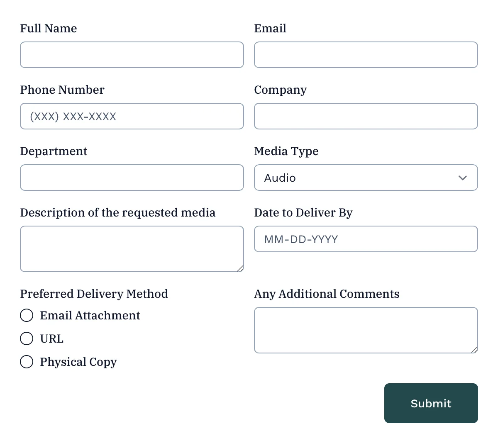Click the comments textarea resize handle
498x448 pixels.
coord(474,350)
